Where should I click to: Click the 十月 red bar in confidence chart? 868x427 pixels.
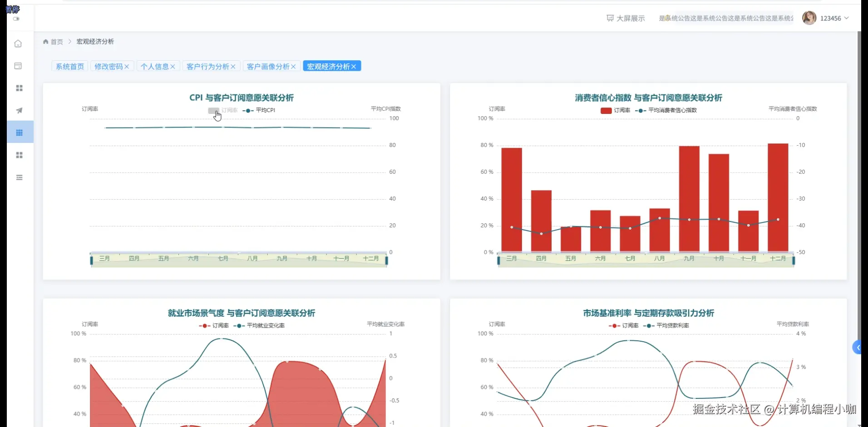tap(719, 203)
